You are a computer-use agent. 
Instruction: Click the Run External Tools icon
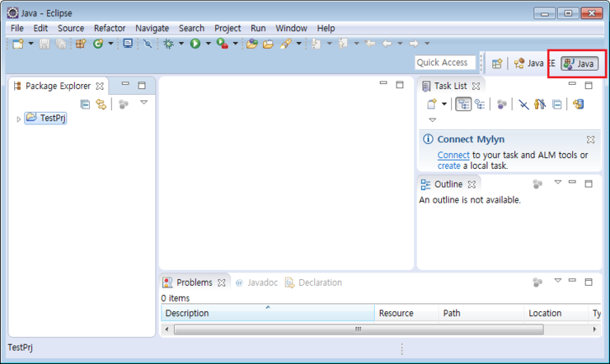click(222, 44)
